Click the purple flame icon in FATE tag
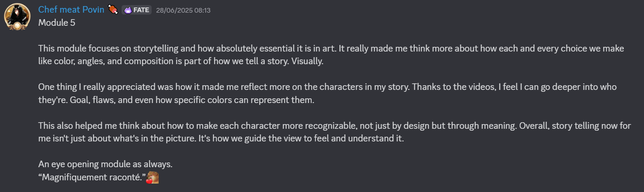 pyautogui.click(x=128, y=10)
